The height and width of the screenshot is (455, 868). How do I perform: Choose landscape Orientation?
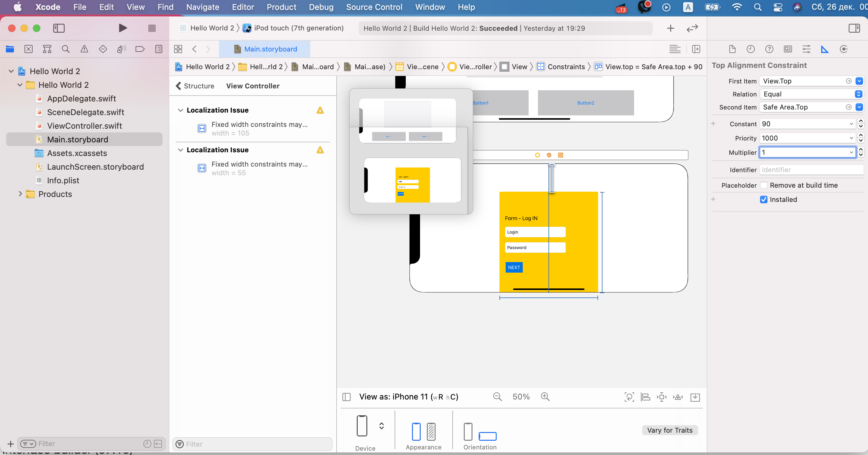point(488,436)
